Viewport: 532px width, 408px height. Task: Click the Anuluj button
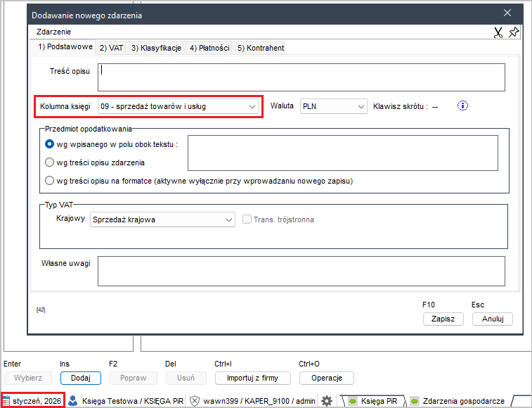click(x=492, y=319)
